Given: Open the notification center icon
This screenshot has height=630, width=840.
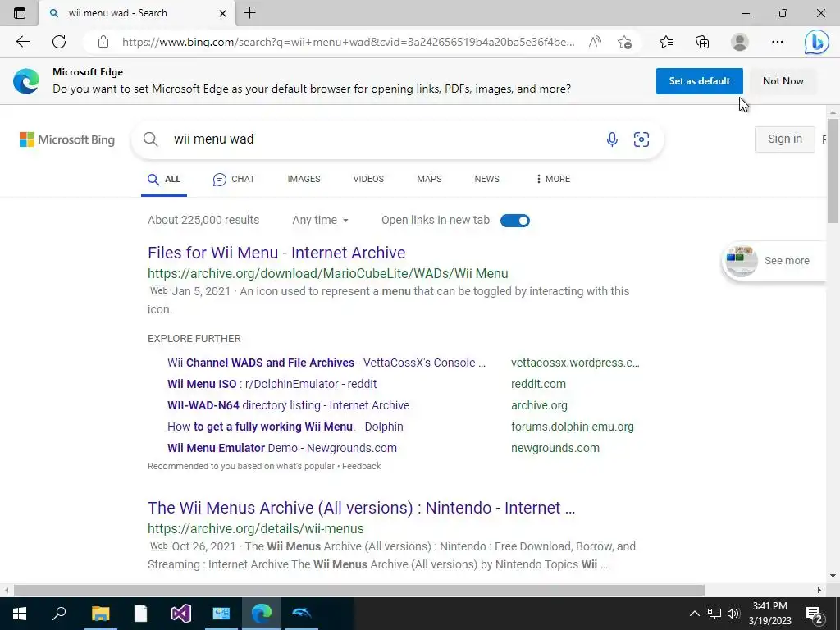Looking at the screenshot, I should point(815,614).
